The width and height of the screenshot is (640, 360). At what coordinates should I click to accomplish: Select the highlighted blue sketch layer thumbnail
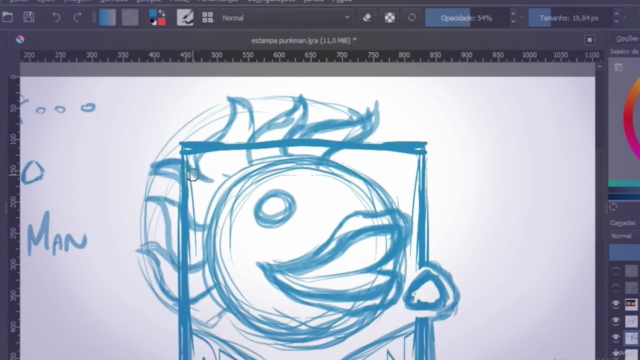tap(631, 338)
